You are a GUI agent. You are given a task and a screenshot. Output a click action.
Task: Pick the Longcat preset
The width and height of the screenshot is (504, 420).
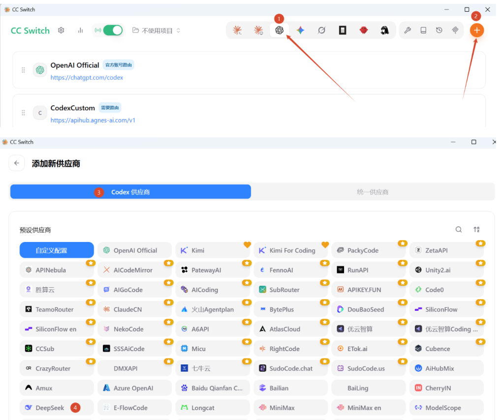tap(213, 408)
